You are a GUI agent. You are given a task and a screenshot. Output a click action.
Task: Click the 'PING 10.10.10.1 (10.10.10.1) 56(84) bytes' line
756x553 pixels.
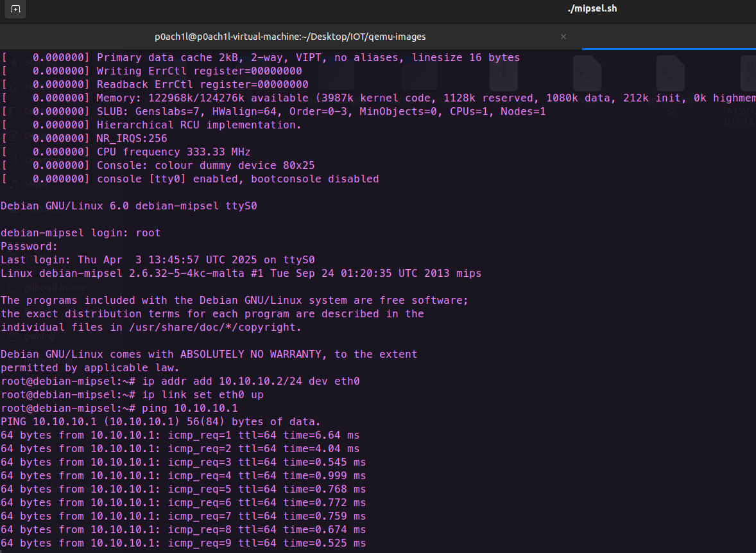click(x=160, y=422)
